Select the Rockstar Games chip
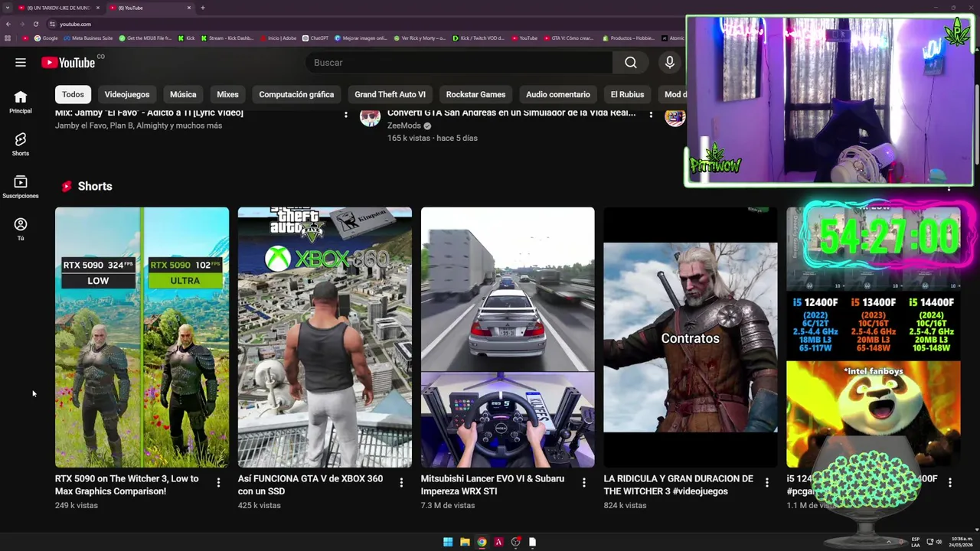 [x=475, y=94]
